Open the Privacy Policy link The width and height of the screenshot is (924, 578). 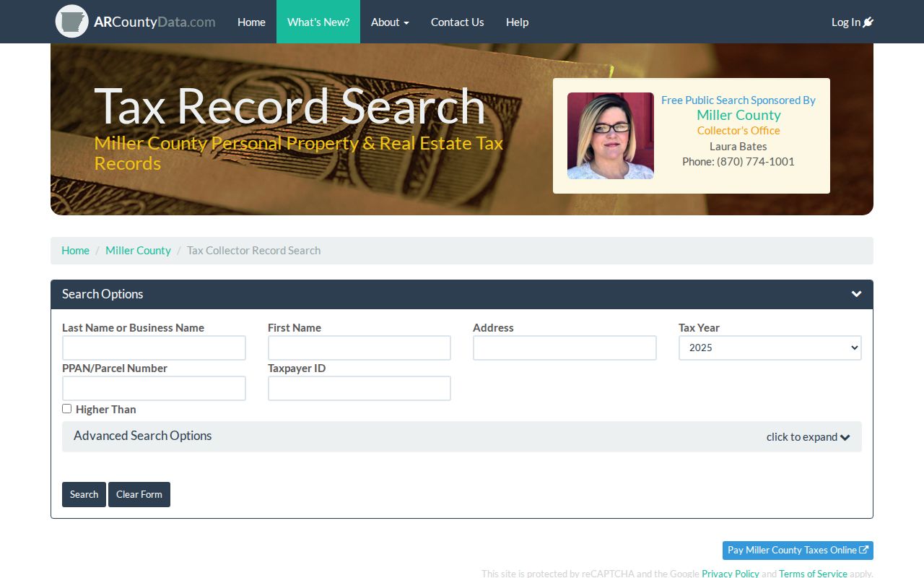(x=731, y=573)
